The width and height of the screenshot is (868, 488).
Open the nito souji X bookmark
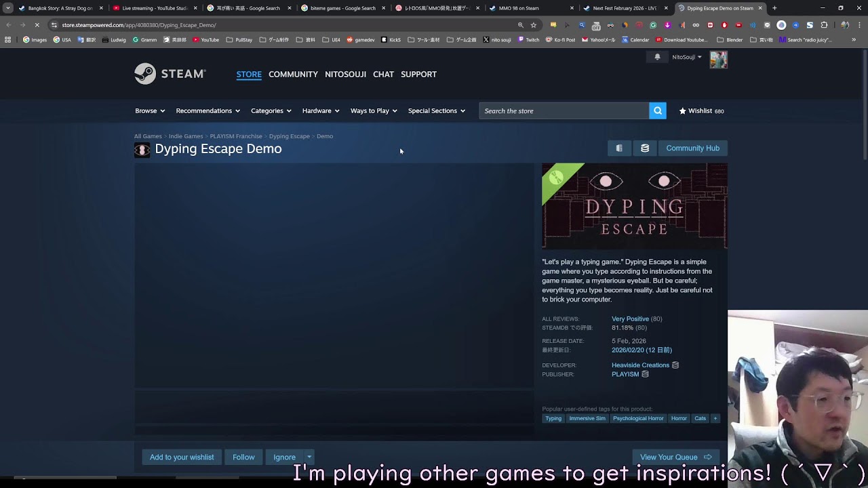tap(497, 40)
